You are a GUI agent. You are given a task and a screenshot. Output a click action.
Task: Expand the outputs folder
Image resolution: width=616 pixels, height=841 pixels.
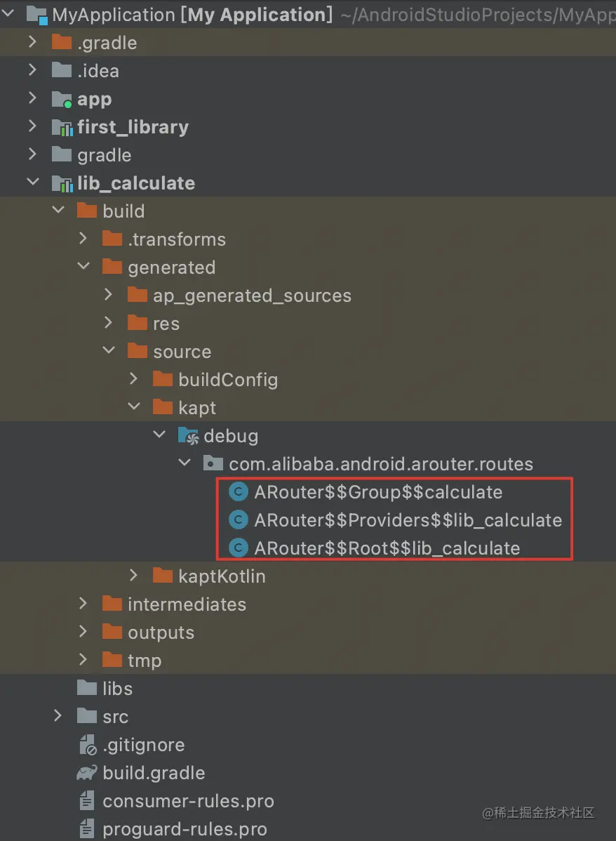pyautogui.click(x=83, y=632)
